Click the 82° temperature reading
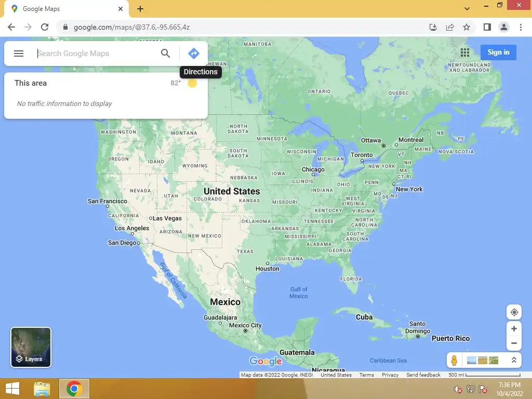 [x=176, y=83]
